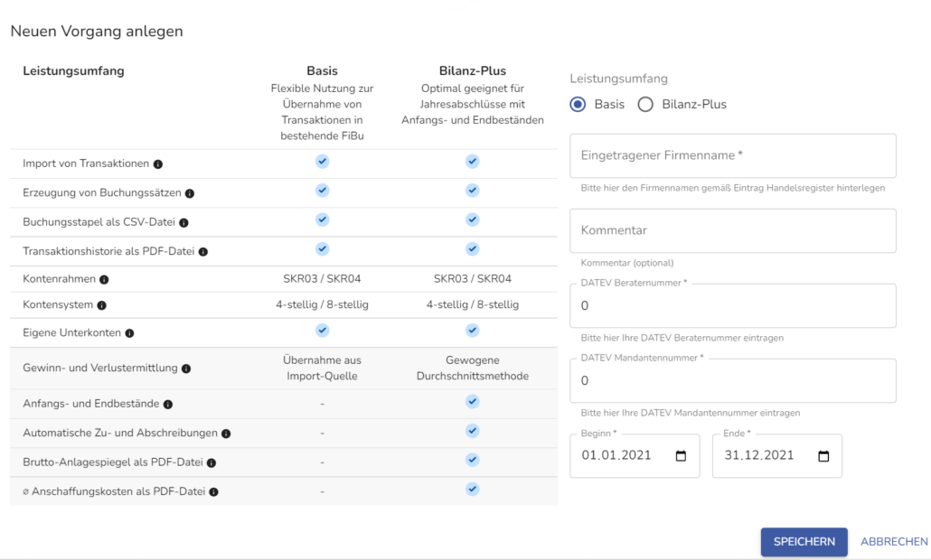Click into the Kommentar field
Viewport: 931px width, 560px height.
click(x=733, y=230)
